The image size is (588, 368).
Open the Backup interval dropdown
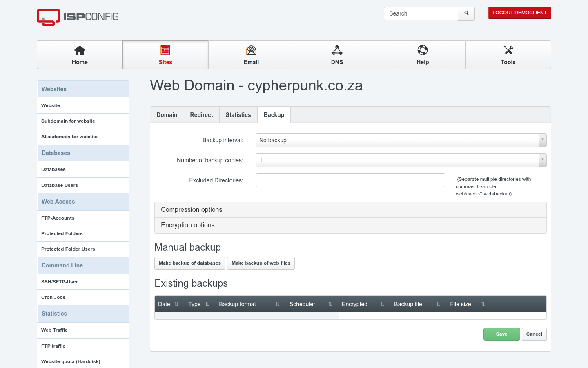[x=401, y=140]
